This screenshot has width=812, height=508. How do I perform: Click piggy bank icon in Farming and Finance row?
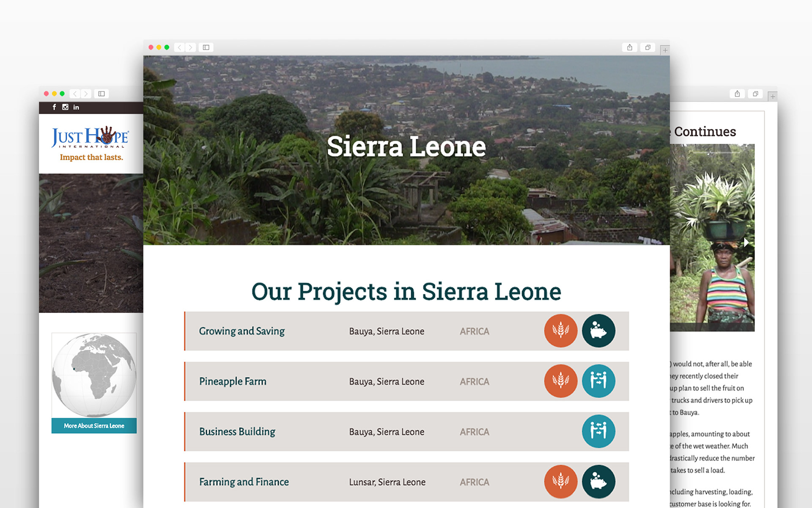point(598,481)
